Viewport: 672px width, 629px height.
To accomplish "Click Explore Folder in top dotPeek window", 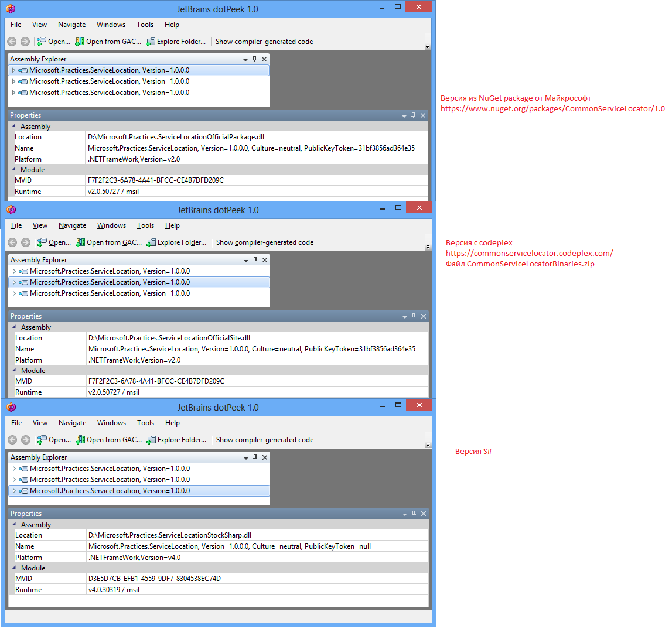I will (x=176, y=42).
